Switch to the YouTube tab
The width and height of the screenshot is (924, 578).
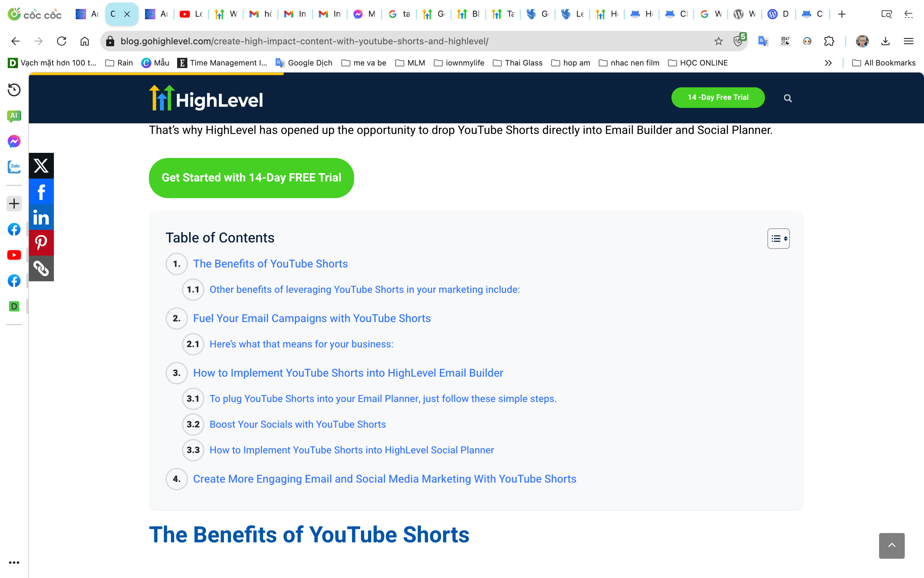pos(191,14)
